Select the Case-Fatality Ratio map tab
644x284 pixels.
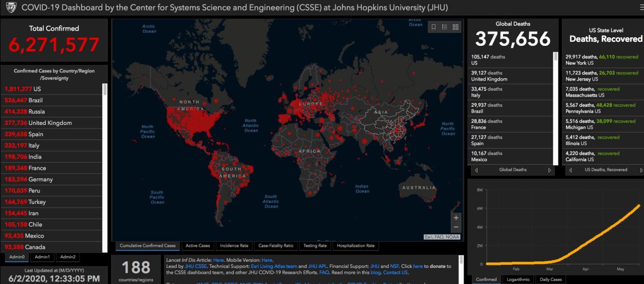click(276, 246)
